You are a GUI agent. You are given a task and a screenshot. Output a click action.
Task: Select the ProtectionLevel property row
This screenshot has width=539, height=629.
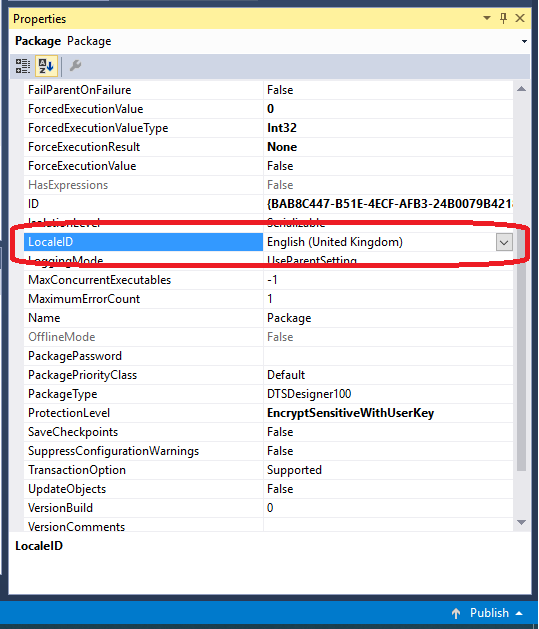click(x=268, y=413)
